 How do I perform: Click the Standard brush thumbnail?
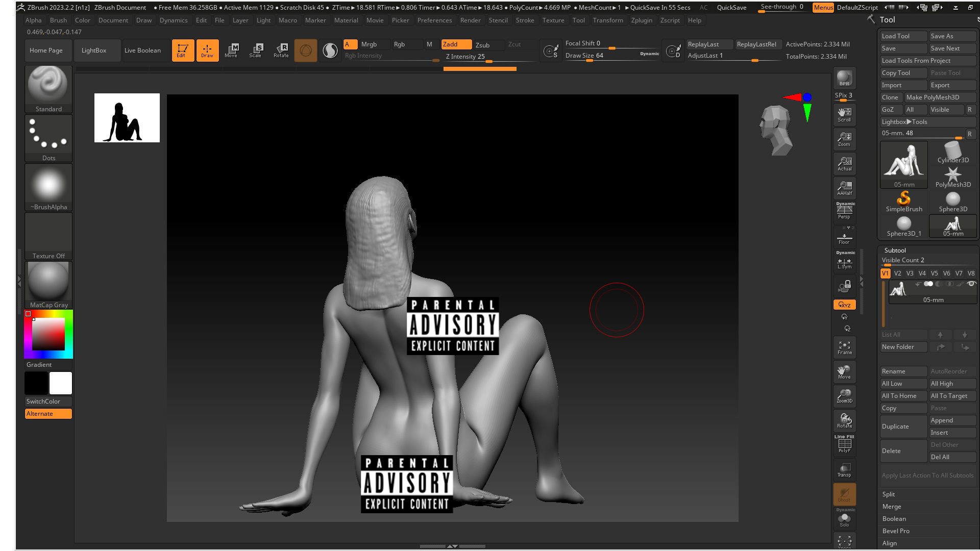[x=48, y=89]
